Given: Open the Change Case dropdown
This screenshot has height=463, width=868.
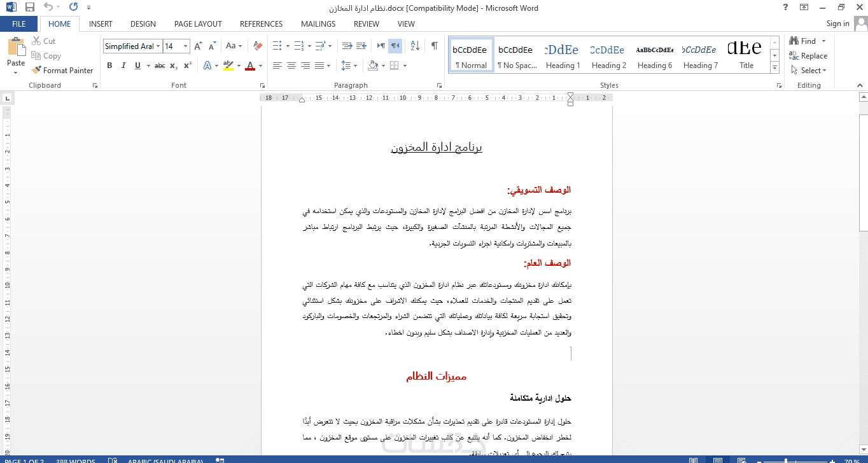Looking at the screenshot, I should [234, 46].
